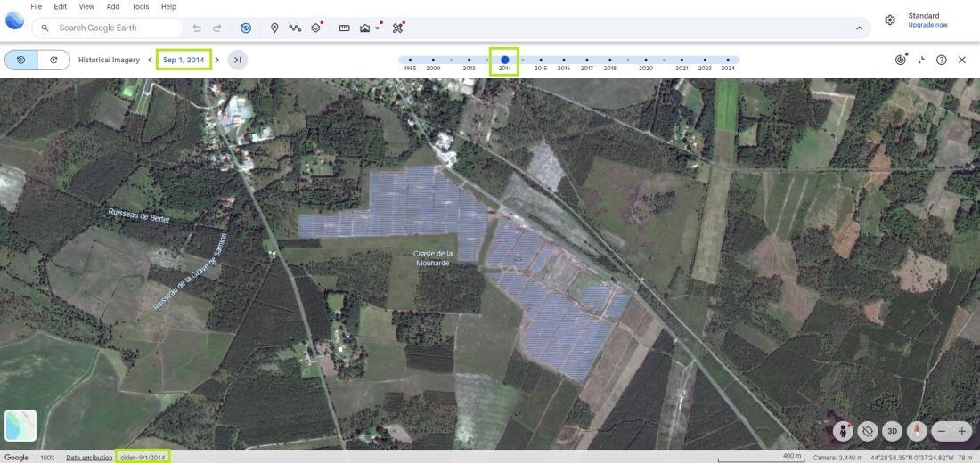Select the 2024 timeline marker
The width and height of the screenshot is (980, 463).
click(728, 61)
